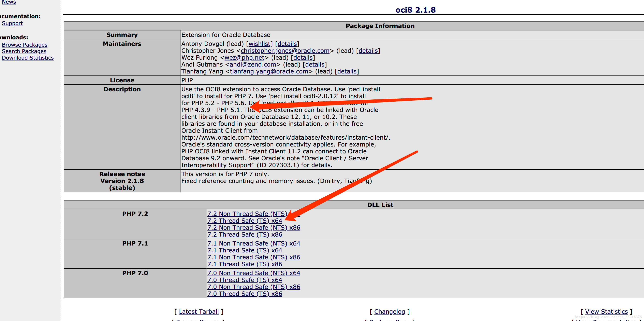644x321 pixels.
Task: Open the View Statistics link
Action: pos(606,312)
